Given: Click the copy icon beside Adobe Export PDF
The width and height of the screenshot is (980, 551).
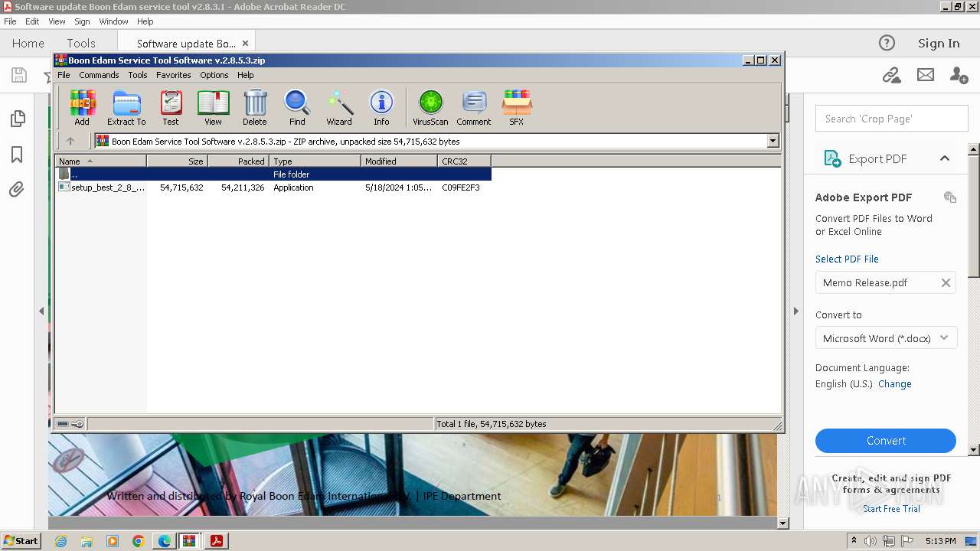Looking at the screenshot, I should pyautogui.click(x=950, y=197).
